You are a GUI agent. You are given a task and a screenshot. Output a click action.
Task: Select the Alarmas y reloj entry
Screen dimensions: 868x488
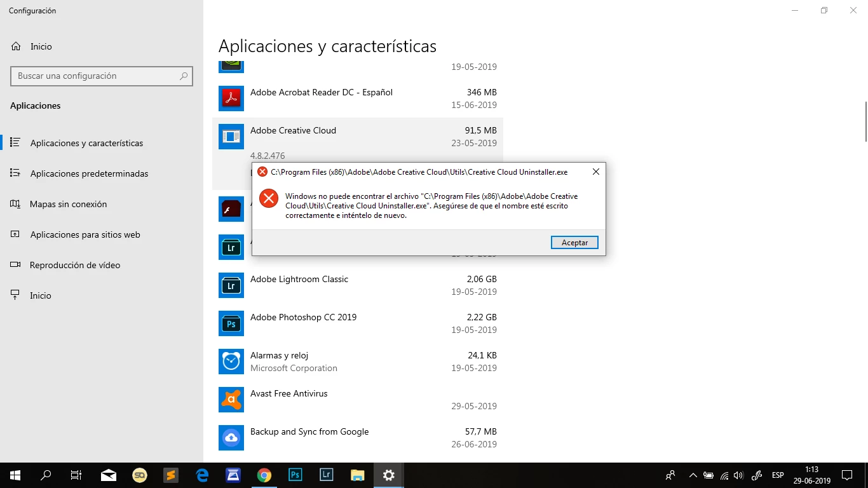358,362
